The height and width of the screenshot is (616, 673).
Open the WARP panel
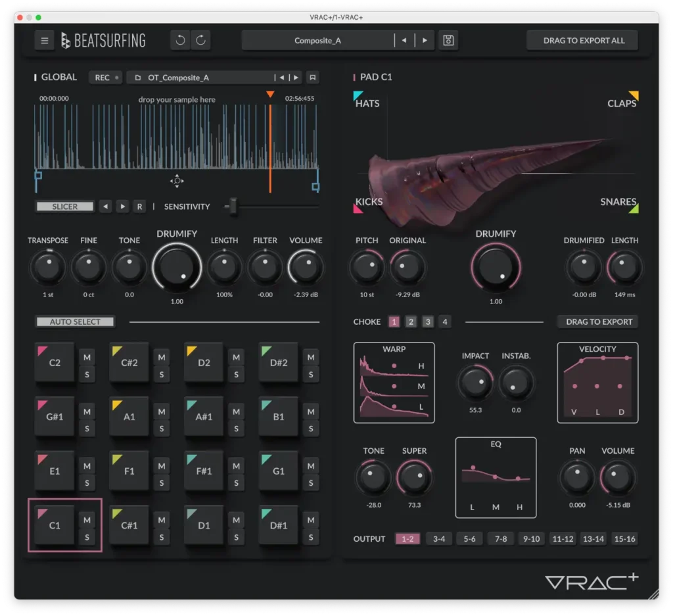(394, 383)
